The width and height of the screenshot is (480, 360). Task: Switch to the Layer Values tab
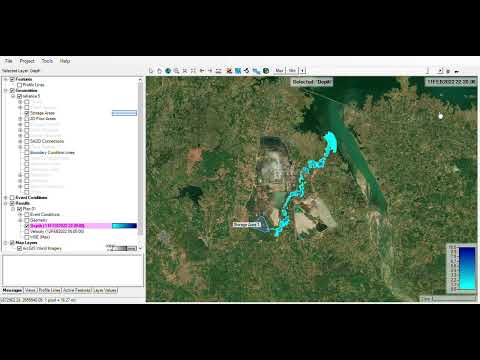pos(105,291)
